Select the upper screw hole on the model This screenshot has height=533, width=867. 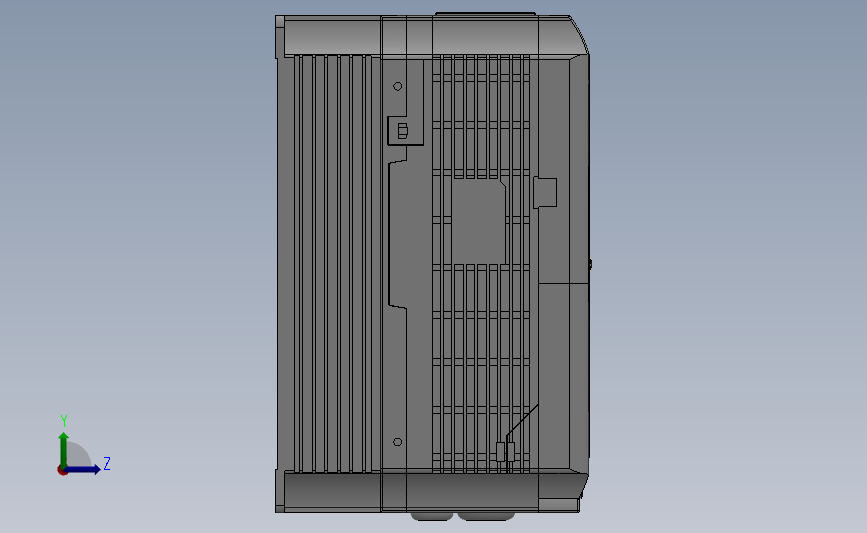click(398, 86)
